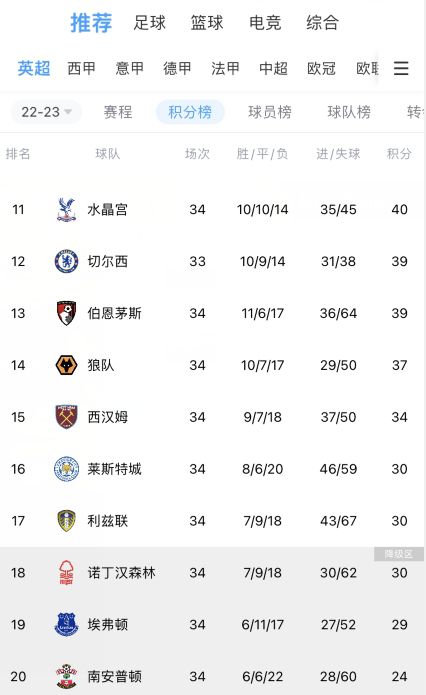Select the 欧冠 league tab
This screenshot has height=695, width=426.
[321, 68]
